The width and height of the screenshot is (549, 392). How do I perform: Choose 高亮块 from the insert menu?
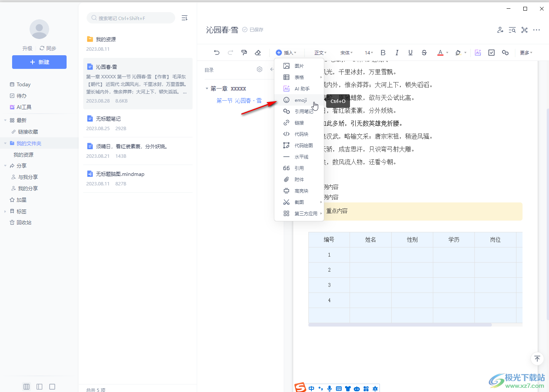299,191
